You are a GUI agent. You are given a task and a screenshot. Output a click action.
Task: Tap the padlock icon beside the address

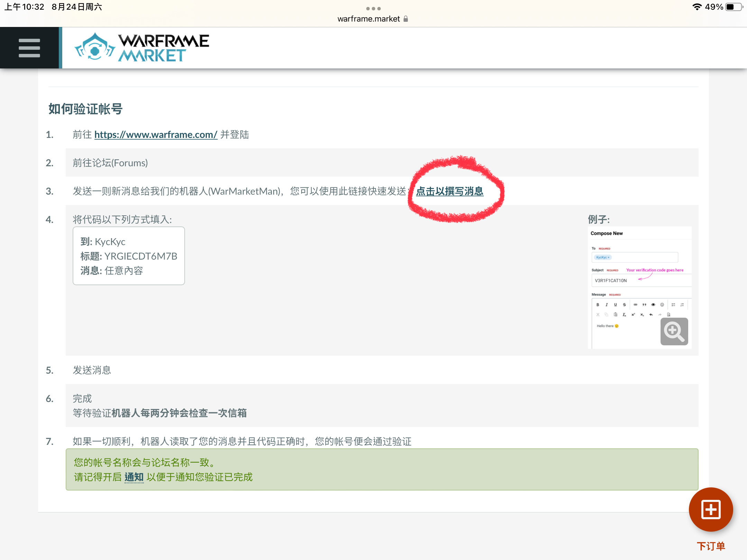pos(406,19)
